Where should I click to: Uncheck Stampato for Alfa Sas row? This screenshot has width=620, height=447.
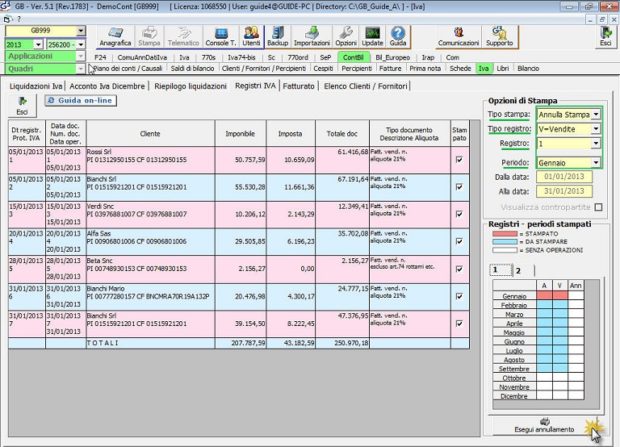[459, 241]
